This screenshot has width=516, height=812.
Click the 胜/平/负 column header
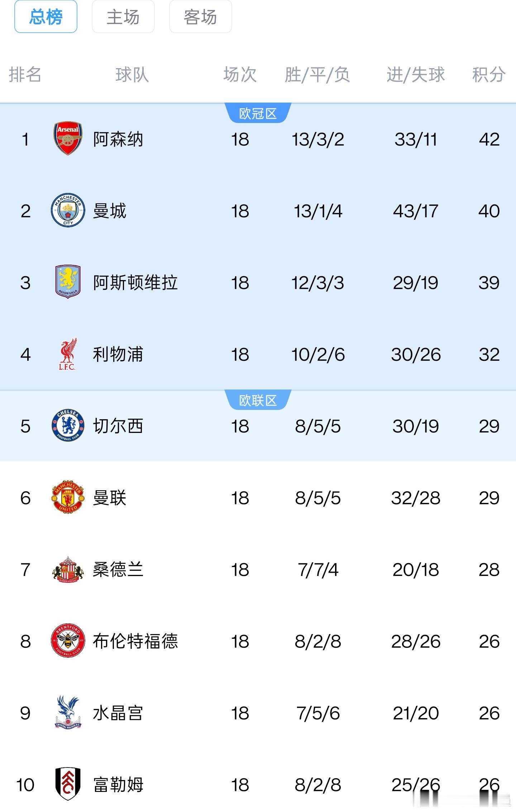pyautogui.click(x=317, y=75)
